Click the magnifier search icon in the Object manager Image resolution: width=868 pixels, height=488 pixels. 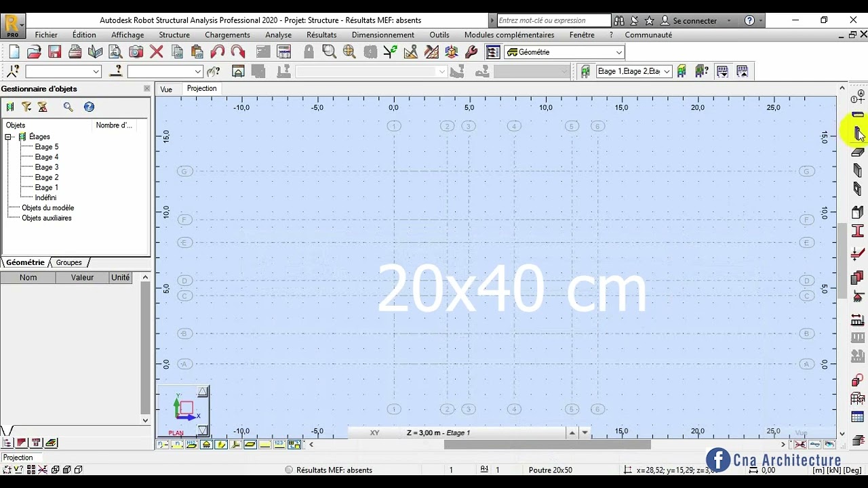tap(68, 107)
